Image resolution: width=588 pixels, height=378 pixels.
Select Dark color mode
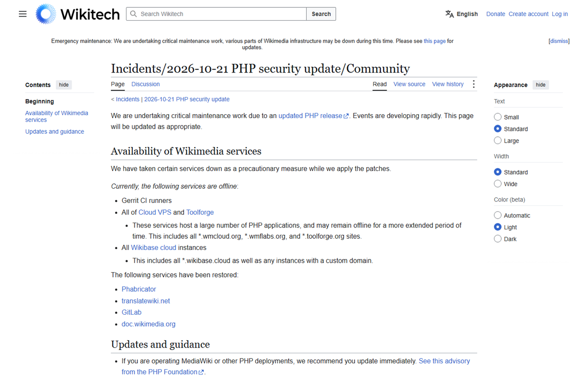click(498, 239)
